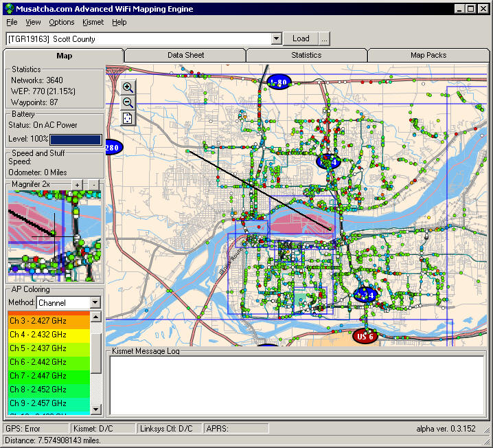Click the channel list scroll down arrow

point(96,410)
